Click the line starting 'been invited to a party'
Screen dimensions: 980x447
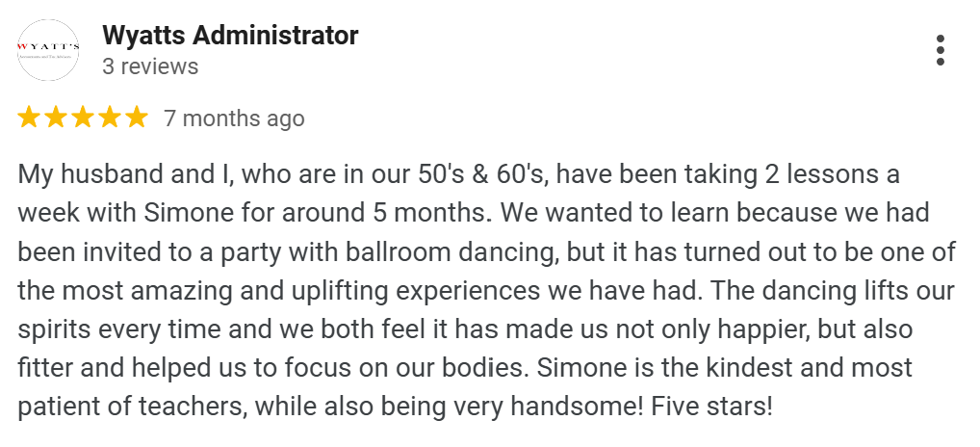point(487,252)
